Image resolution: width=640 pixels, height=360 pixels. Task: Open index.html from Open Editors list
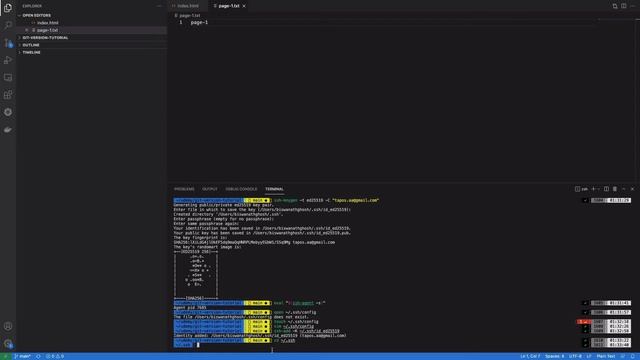(x=47, y=23)
